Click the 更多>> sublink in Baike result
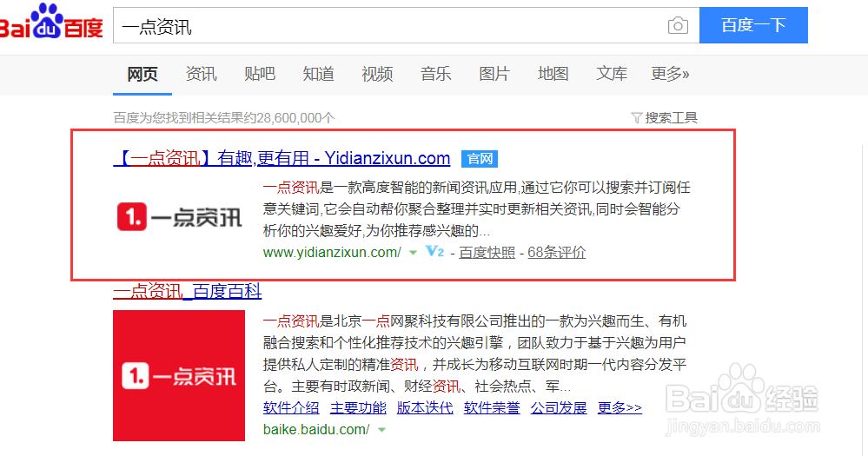Image resolution: width=868 pixels, height=456 pixels. click(x=620, y=408)
